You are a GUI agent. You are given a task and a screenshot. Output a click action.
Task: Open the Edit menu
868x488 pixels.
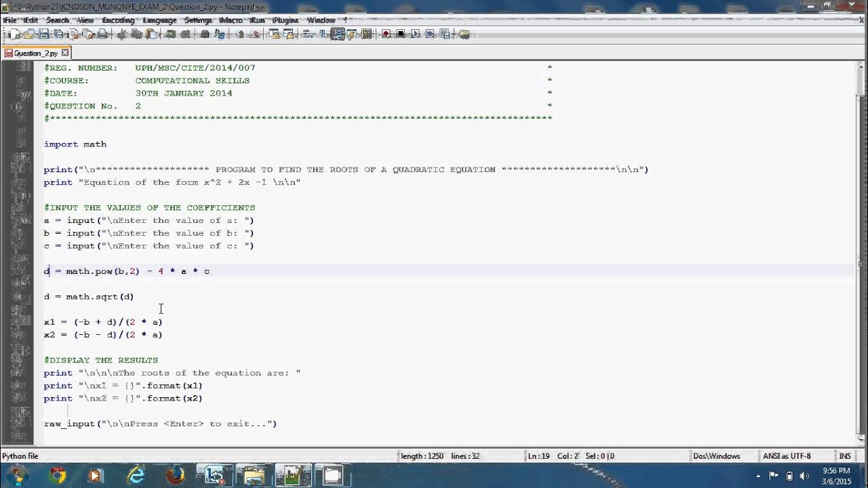[x=31, y=20]
